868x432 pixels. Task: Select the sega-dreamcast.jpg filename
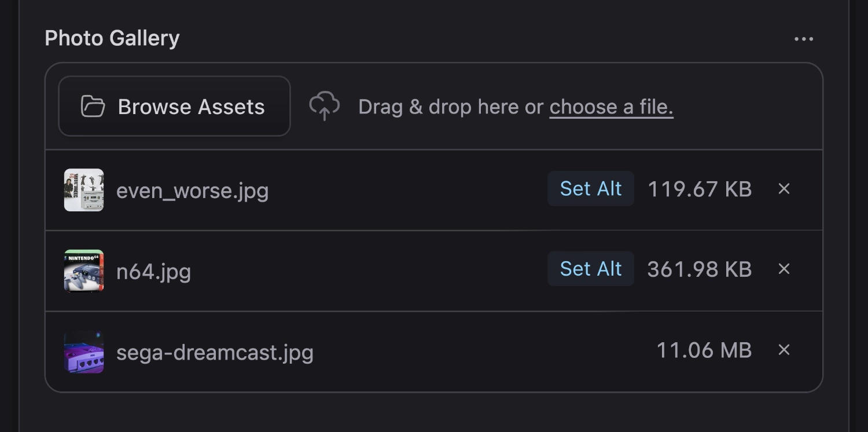click(x=215, y=352)
